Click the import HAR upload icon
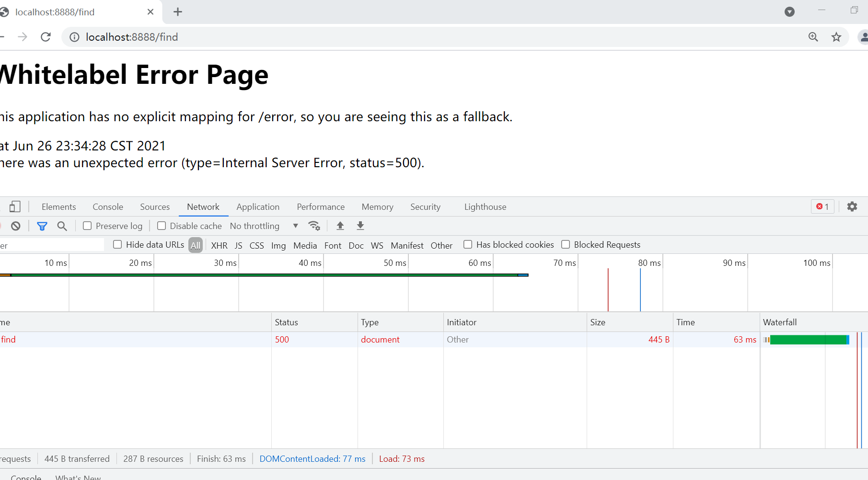Viewport: 868px width, 480px height. tap(340, 226)
